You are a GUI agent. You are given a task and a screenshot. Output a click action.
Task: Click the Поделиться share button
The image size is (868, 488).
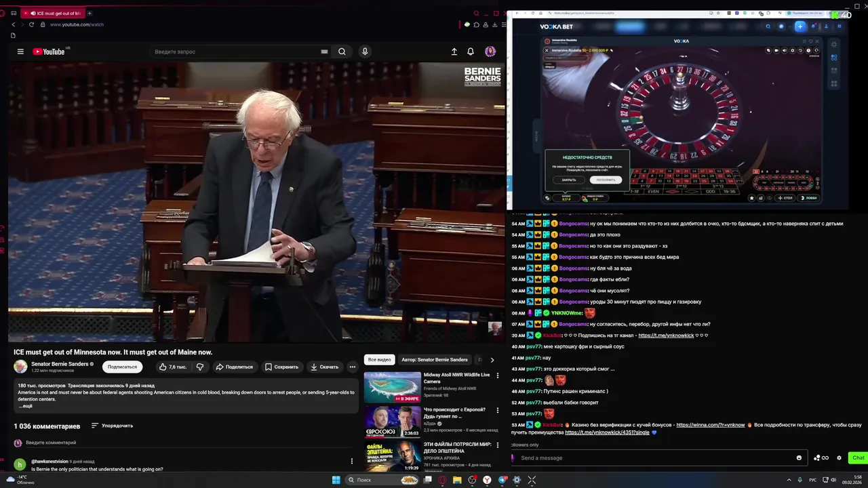(x=234, y=367)
